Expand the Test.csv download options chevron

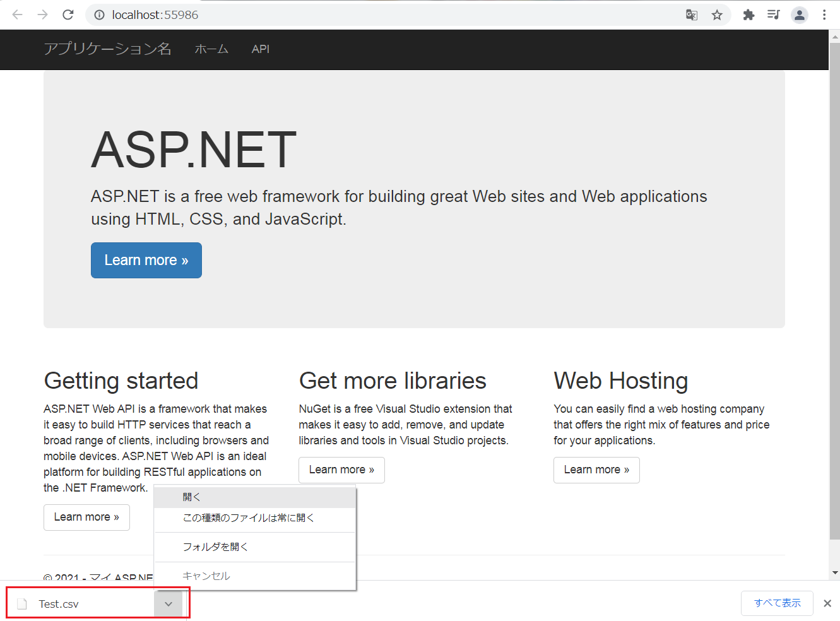coord(169,604)
